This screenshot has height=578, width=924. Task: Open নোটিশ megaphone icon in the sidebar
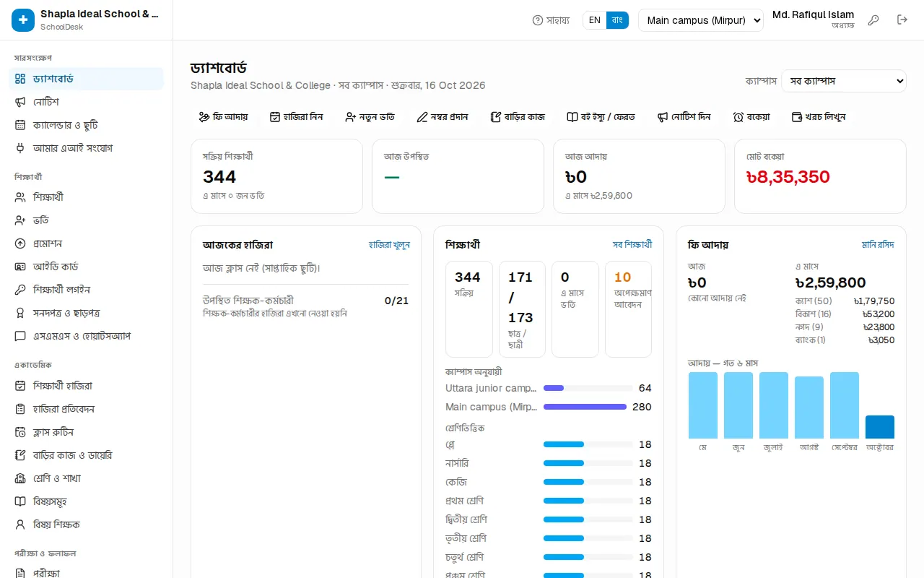coord(20,102)
